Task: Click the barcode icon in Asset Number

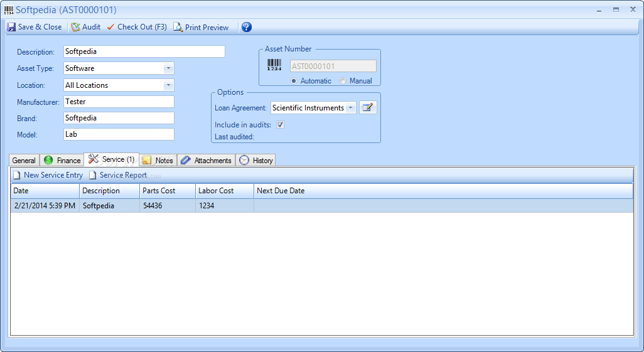Action: 274,65
